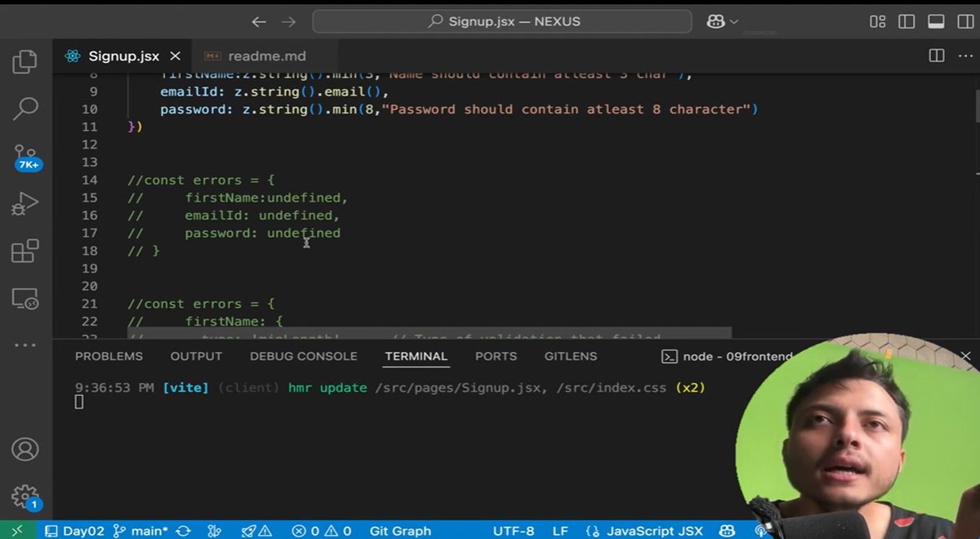Screen dimensions: 980x539
Task: Place cursor on 'emailId: z.string().email(),' line
Action: pos(274,91)
